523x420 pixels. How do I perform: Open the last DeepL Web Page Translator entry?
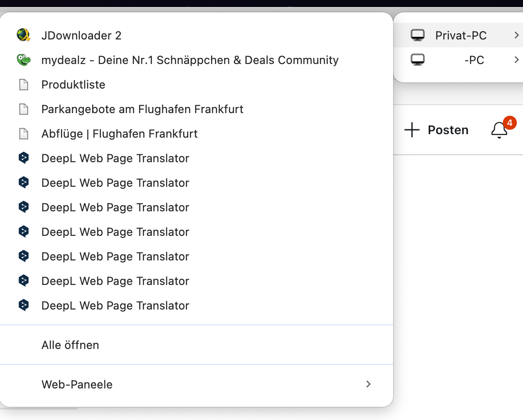(x=115, y=306)
